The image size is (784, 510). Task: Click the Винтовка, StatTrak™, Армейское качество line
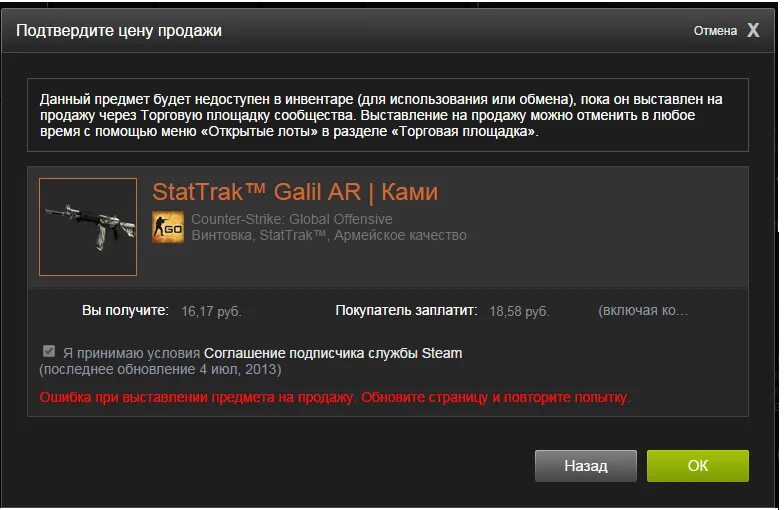[328, 235]
